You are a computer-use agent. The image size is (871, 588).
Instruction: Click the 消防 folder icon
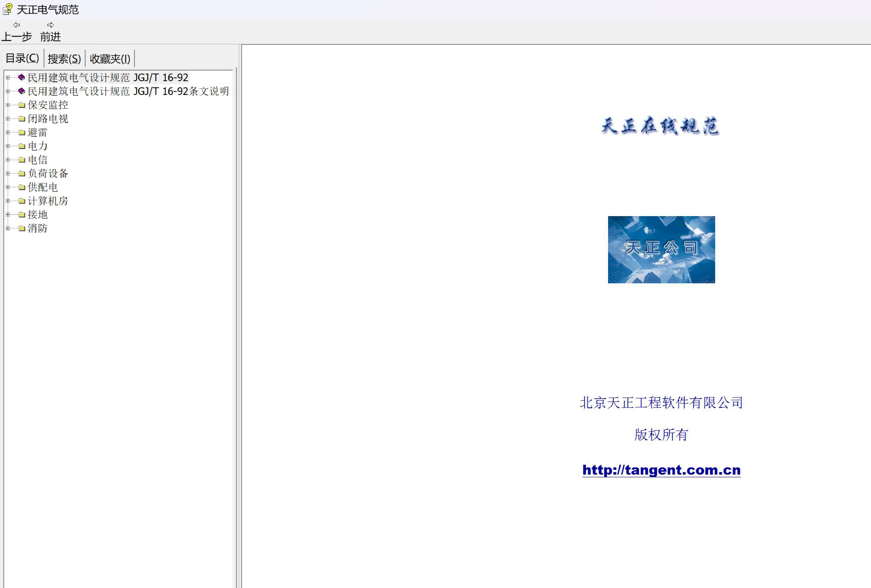coord(22,228)
